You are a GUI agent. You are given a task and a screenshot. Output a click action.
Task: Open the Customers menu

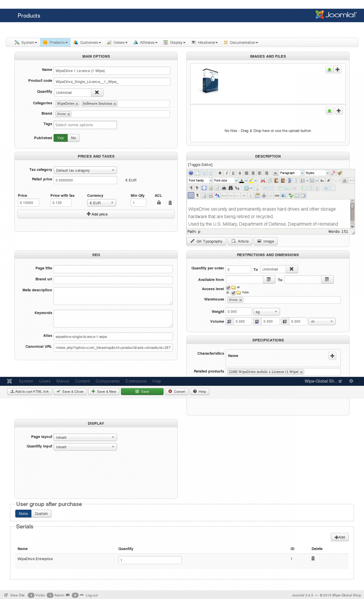pyautogui.click(x=87, y=43)
